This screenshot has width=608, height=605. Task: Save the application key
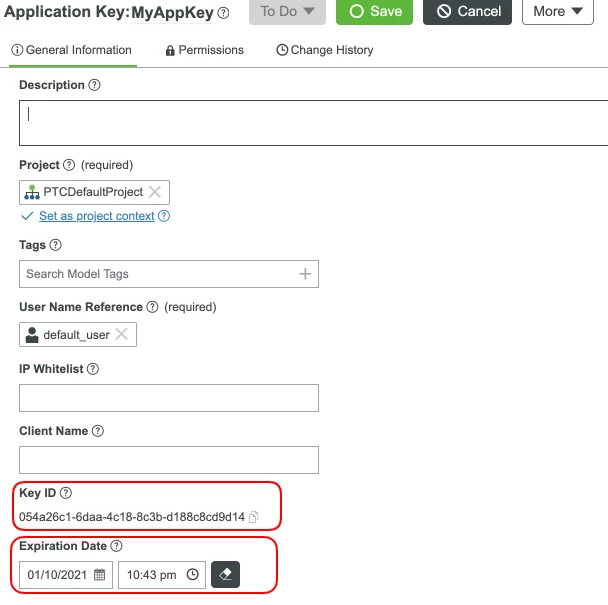click(374, 11)
